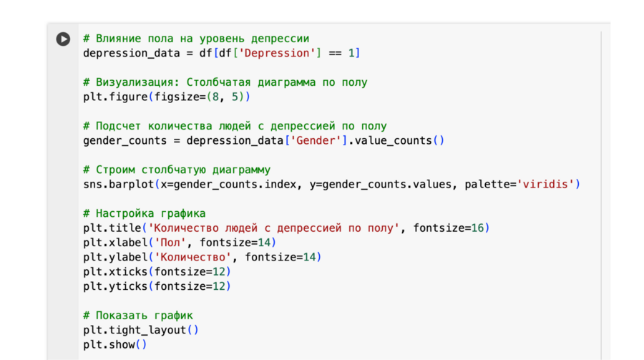644x360 pixels.
Task: Click the plt.show() line
Action: coord(114,345)
